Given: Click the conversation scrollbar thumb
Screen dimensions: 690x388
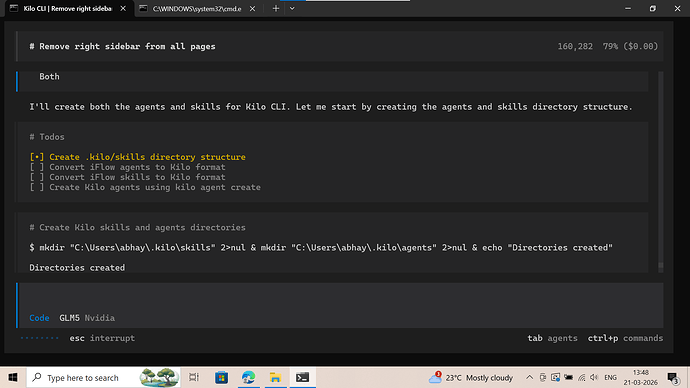Looking at the screenshot, I should click(661, 266).
